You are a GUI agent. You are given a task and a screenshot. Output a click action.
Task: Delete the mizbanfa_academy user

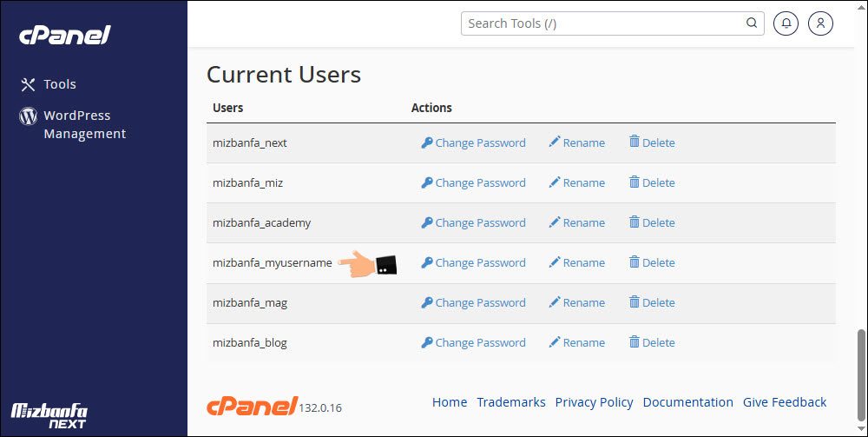click(x=658, y=222)
